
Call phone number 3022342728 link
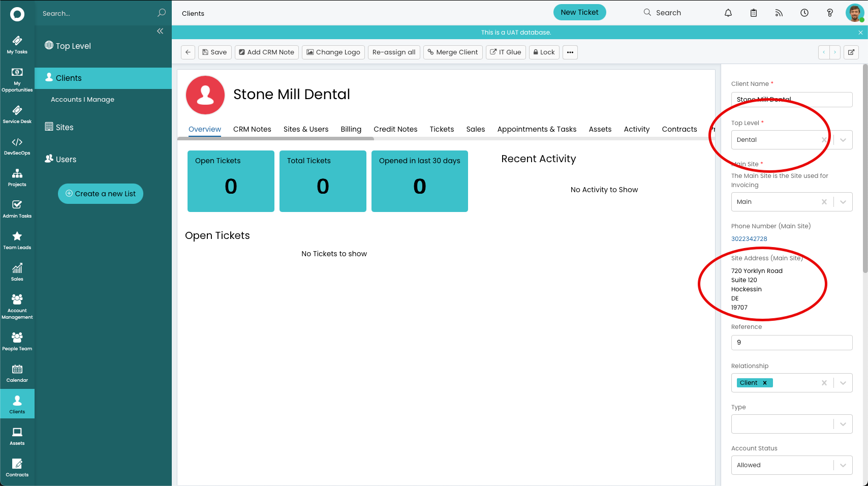point(749,239)
